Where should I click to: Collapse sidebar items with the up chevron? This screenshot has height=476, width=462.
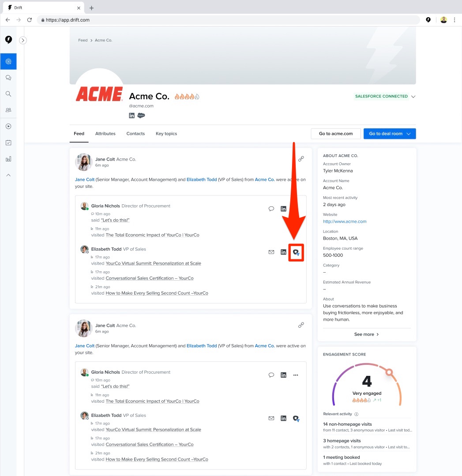coord(8,175)
